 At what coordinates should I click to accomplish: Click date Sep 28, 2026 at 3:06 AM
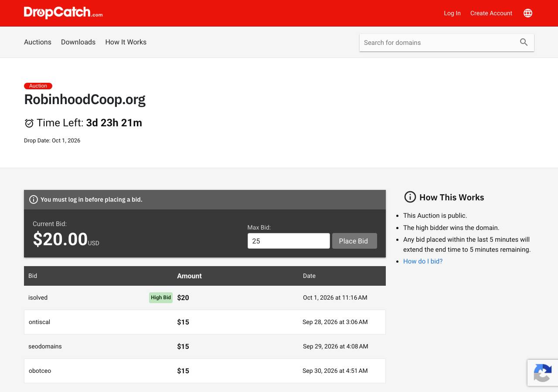click(335, 322)
